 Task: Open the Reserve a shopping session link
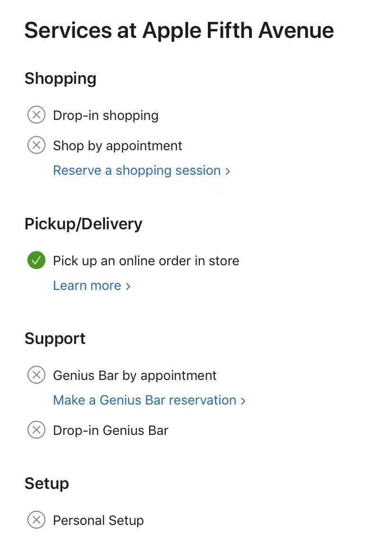point(137,171)
